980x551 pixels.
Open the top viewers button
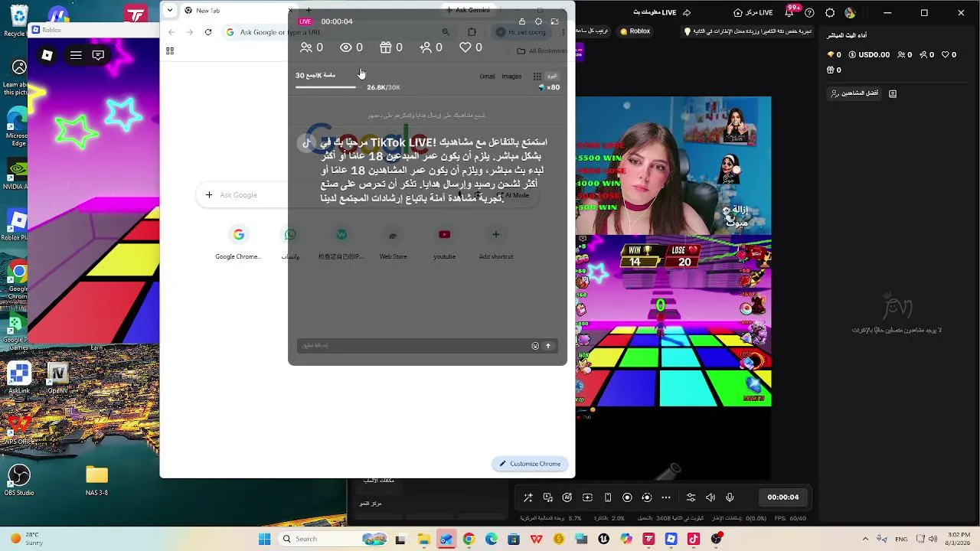point(855,93)
